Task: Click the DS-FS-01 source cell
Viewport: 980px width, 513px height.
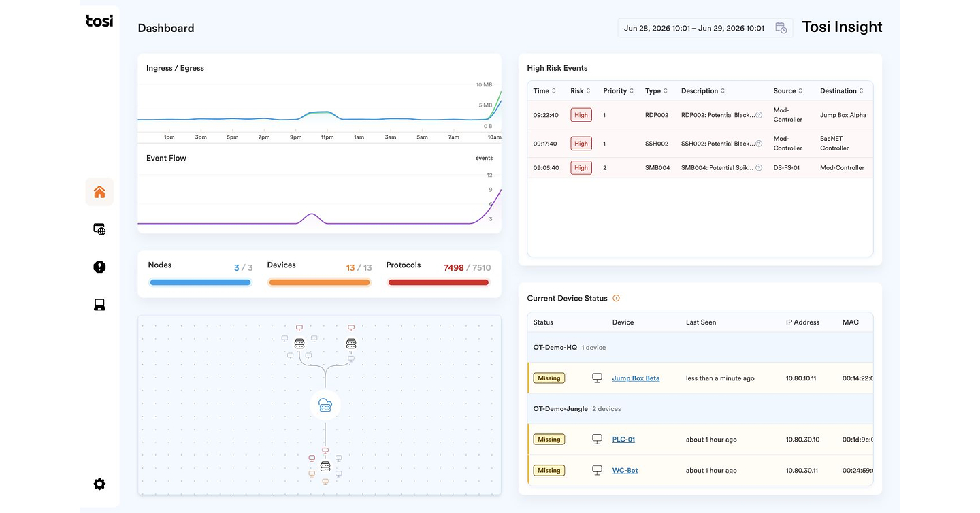Action: (787, 167)
